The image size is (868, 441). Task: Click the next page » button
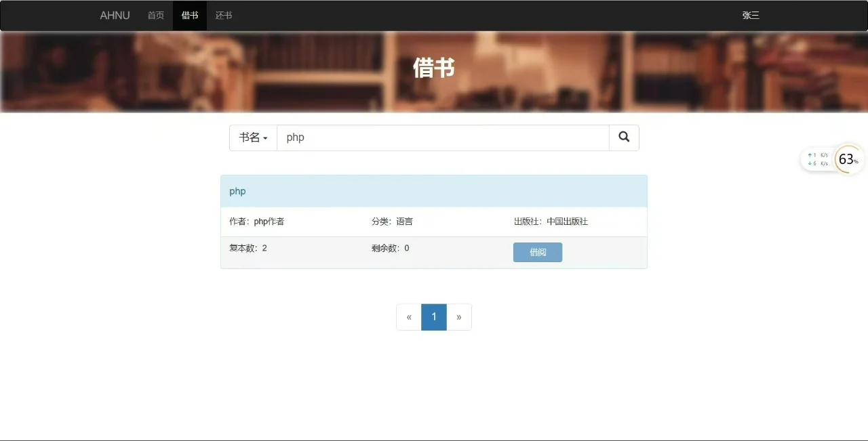[458, 316]
